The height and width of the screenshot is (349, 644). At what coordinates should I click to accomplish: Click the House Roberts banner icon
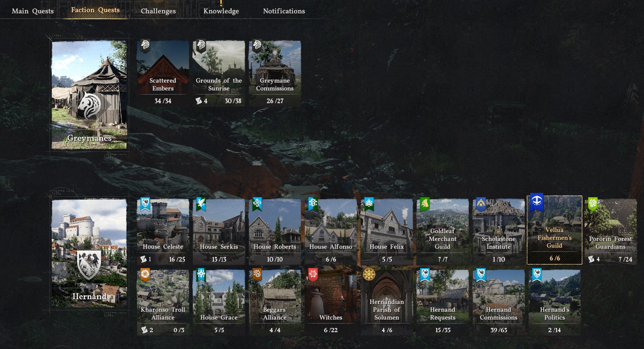point(257,204)
